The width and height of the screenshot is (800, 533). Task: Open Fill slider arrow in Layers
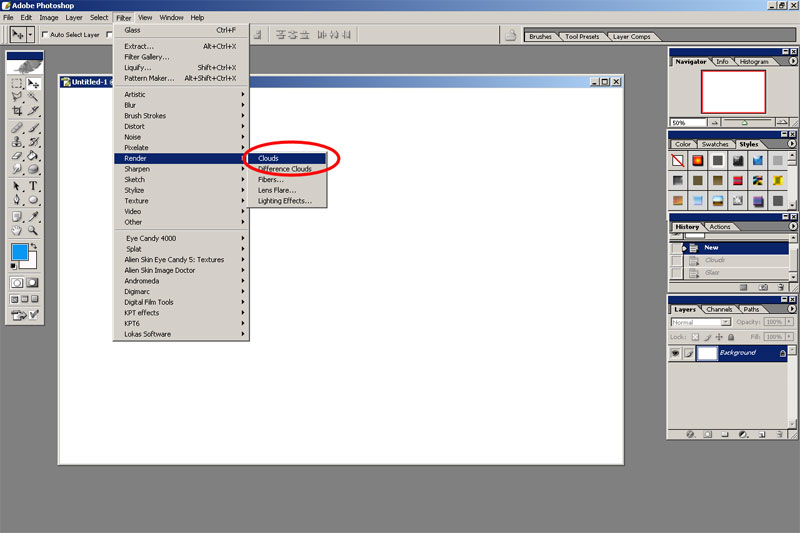[x=789, y=337]
